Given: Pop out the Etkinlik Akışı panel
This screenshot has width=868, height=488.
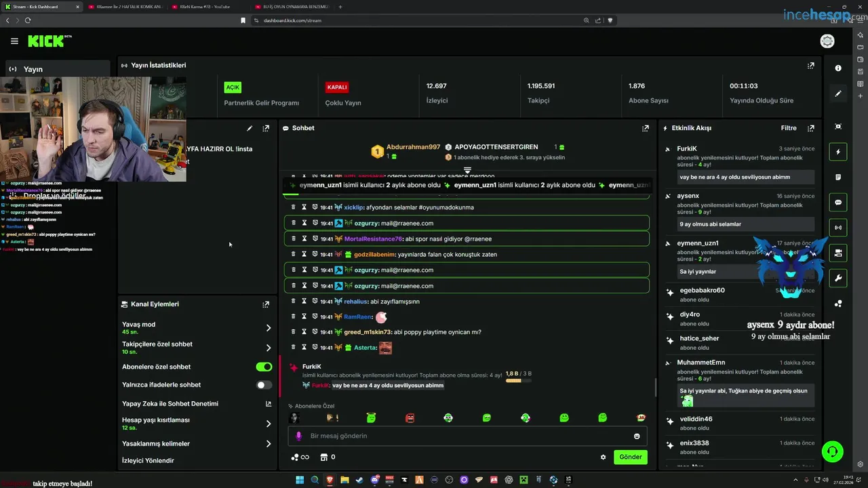Looking at the screenshot, I should (x=810, y=128).
